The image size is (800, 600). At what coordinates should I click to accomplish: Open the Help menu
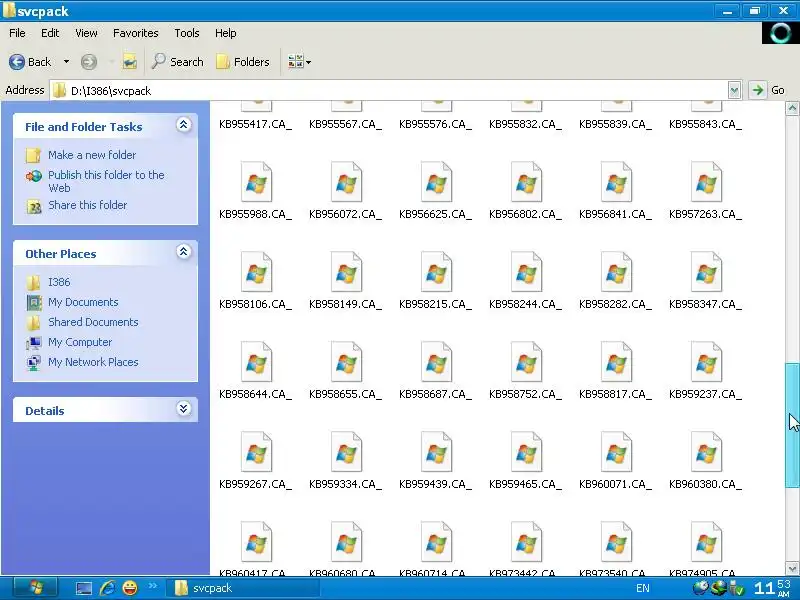click(226, 33)
